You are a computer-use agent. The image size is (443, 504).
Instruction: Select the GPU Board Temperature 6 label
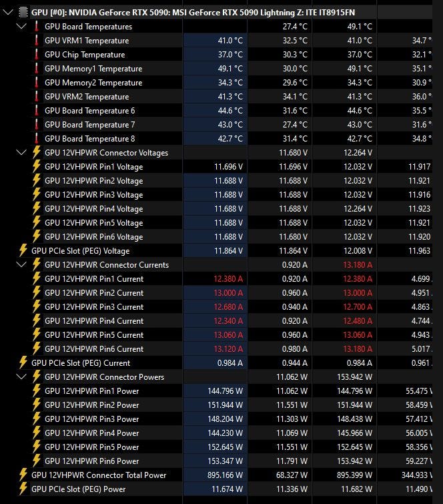click(90, 111)
